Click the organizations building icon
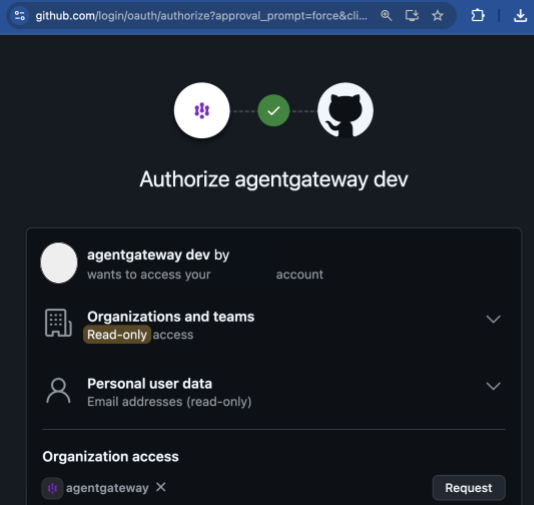The image size is (534, 505). click(x=58, y=323)
